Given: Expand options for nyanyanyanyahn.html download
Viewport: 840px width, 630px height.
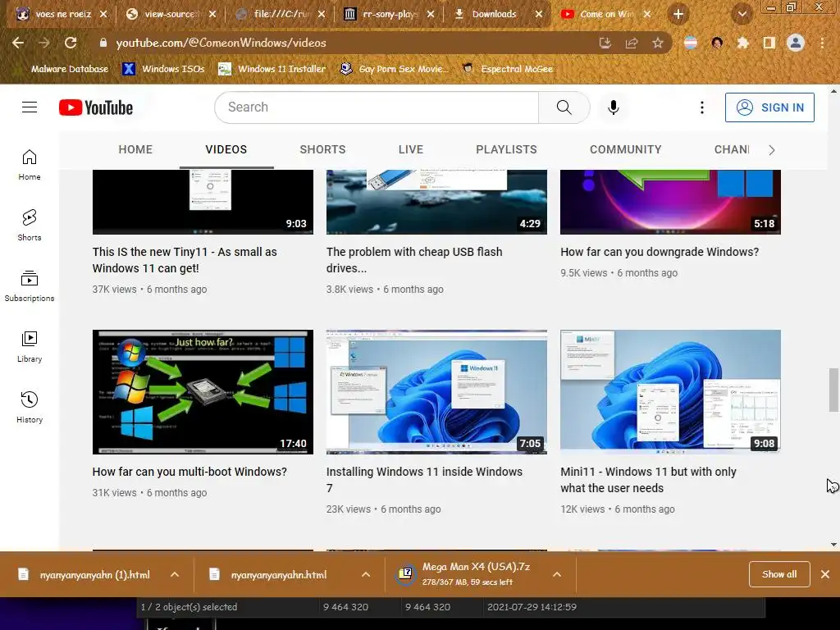Looking at the screenshot, I should click(366, 574).
